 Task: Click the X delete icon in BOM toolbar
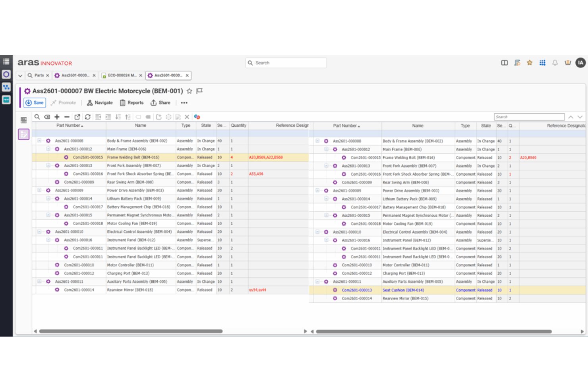187,117
